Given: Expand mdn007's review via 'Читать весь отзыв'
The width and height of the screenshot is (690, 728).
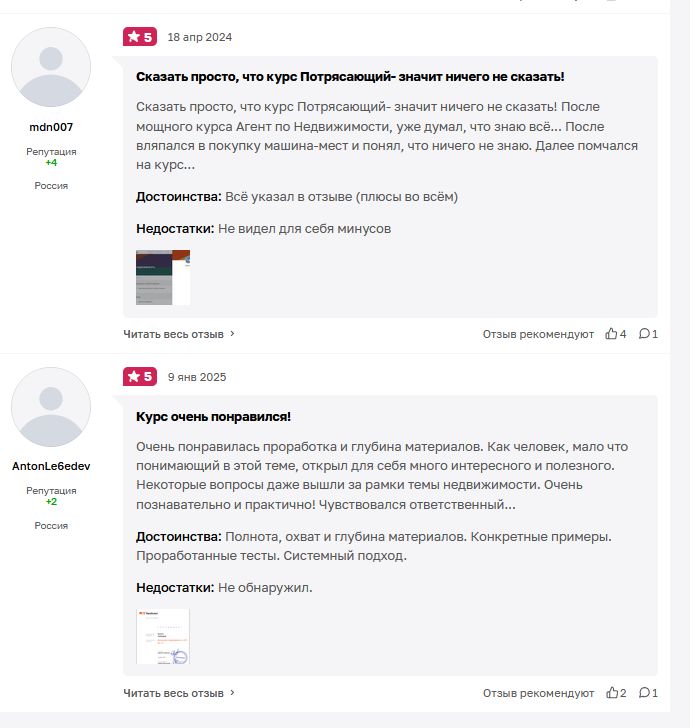Looking at the screenshot, I should click(x=179, y=334).
